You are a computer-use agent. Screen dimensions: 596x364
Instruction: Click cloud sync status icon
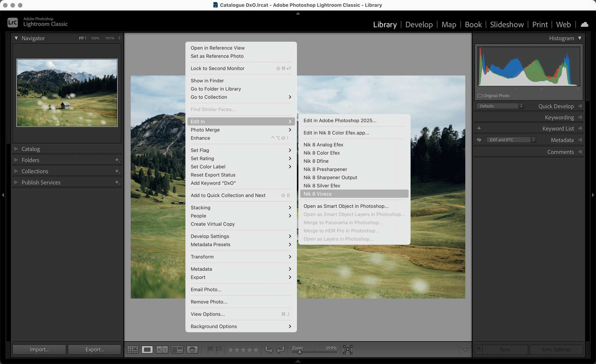pyautogui.click(x=584, y=24)
